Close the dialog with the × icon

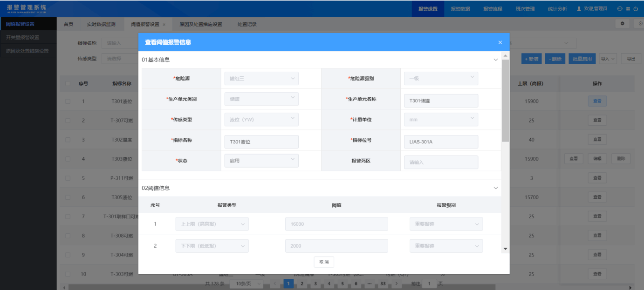coord(500,42)
